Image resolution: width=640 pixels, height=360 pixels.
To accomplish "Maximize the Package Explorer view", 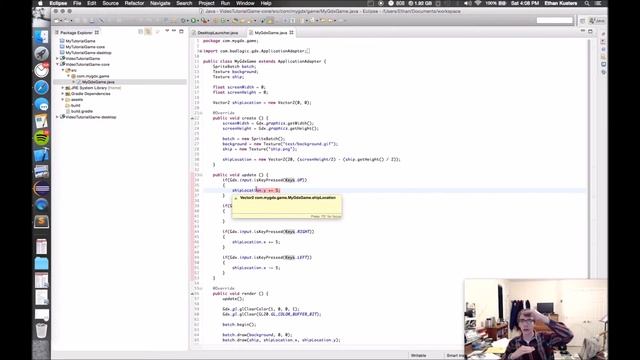I will [182, 31].
